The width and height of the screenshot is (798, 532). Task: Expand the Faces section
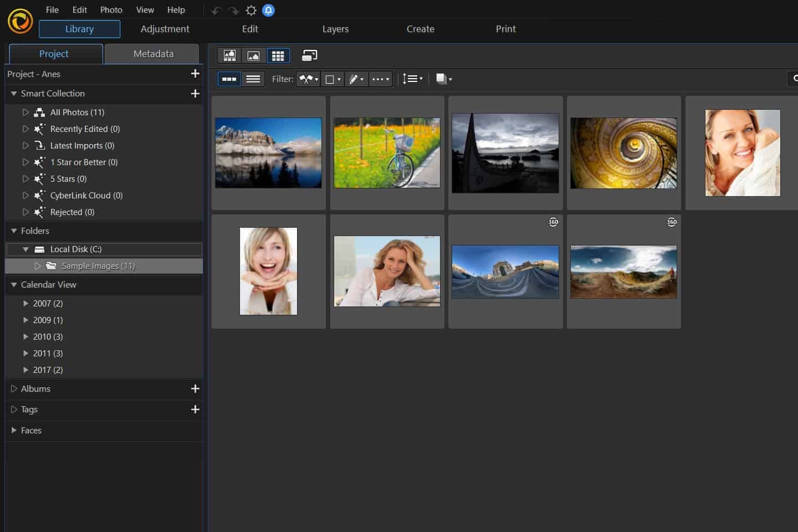pos(14,431)
